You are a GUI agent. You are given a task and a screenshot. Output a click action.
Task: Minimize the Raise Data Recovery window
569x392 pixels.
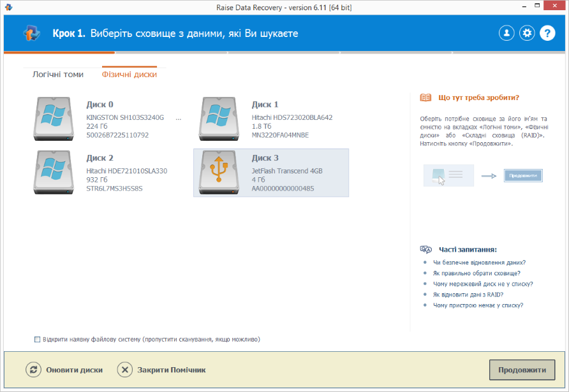click(x=524, y=6)
